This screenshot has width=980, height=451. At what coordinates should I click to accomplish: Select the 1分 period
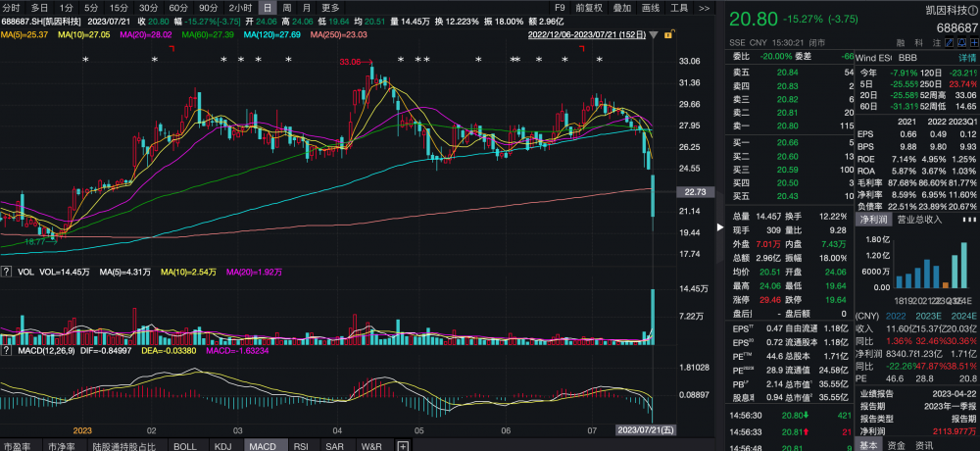tap(66, 8)
